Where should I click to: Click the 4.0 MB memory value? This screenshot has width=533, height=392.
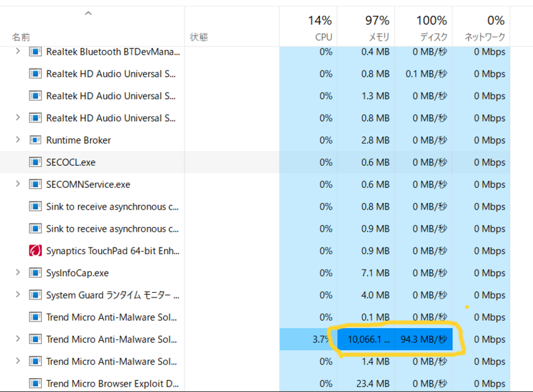[x=375, y=295]
